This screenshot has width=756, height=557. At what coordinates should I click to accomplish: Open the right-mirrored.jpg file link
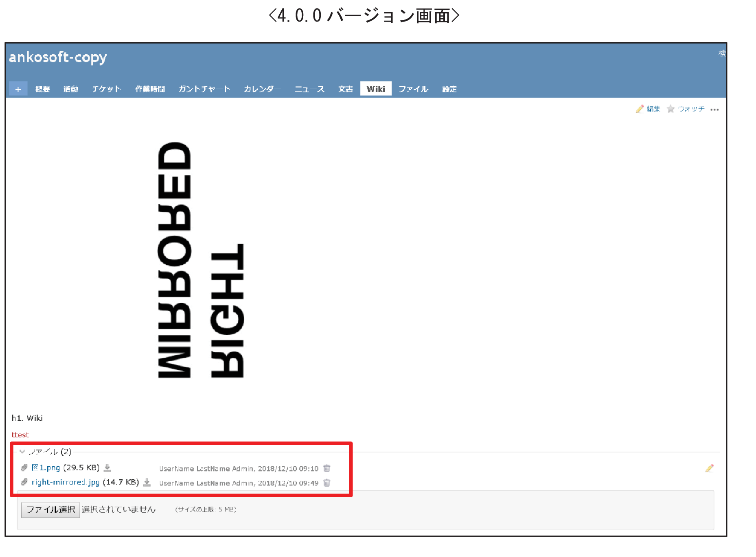click(66, 482)
